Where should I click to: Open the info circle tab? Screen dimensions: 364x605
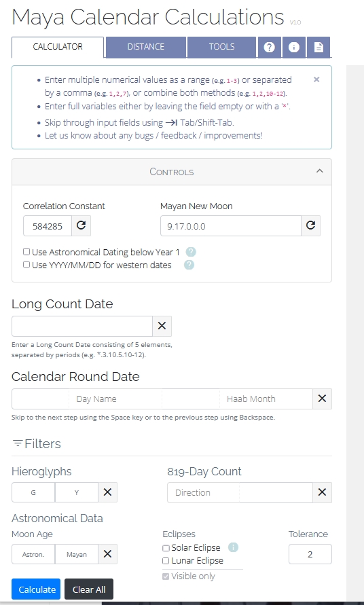coord(294,47)
